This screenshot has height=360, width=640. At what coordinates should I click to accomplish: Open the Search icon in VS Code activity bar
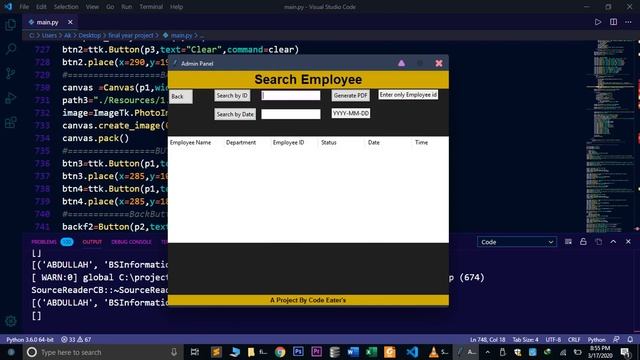[x=10, y=49]
